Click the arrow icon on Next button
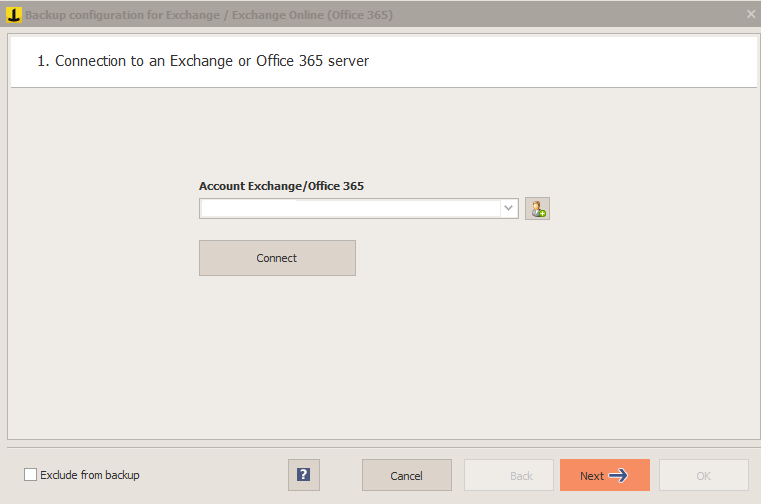The height and width of the screenshot is (504, 761). coord(618,475)
